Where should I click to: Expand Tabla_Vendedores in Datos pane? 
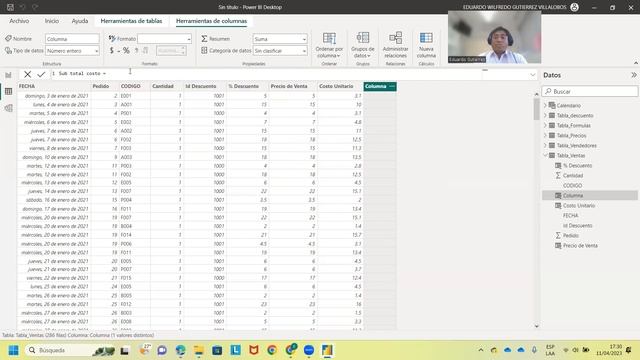[545, 145]
